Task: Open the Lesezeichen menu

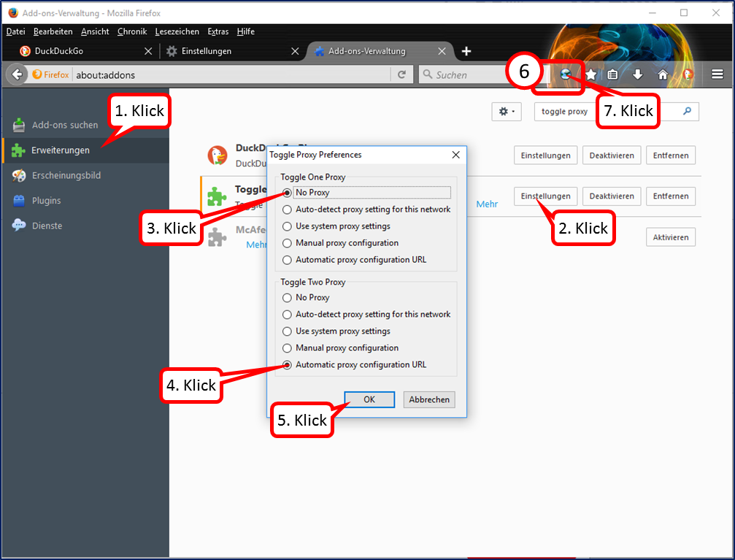Action: (x=177, y=31)
